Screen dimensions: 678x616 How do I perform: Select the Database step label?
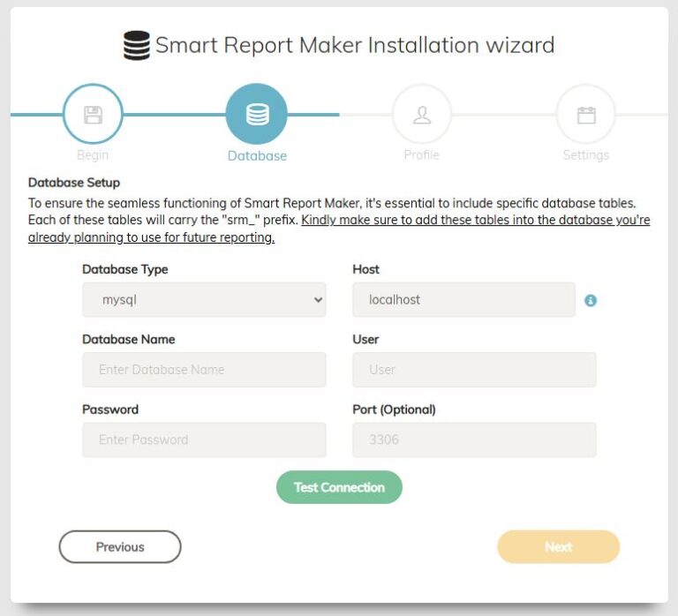[x=257, y=155]
